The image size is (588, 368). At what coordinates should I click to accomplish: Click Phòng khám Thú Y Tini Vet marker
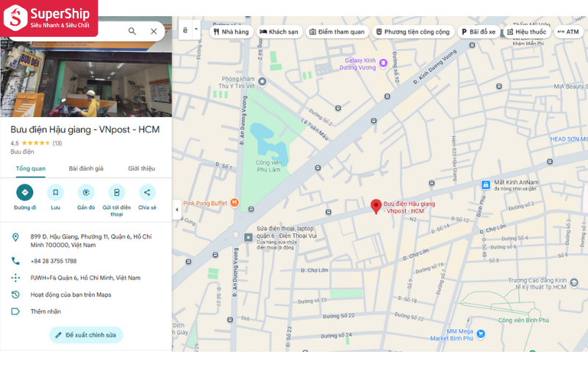coord(262,82)
